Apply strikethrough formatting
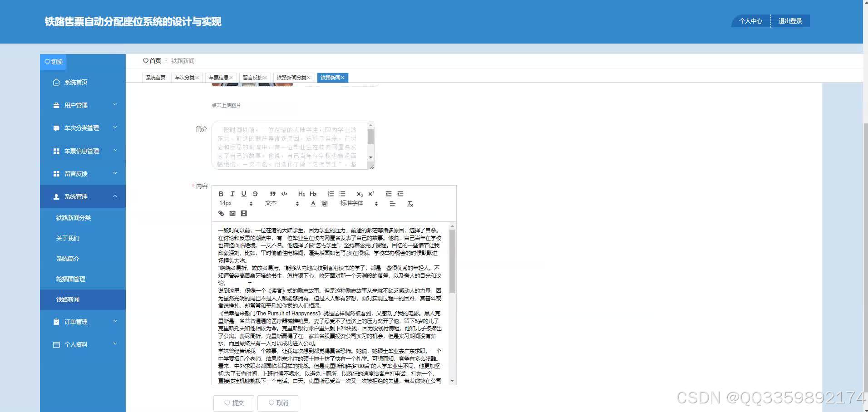Image resolution: width=868 pixels, height=412 pixels. tap(255, 194)
